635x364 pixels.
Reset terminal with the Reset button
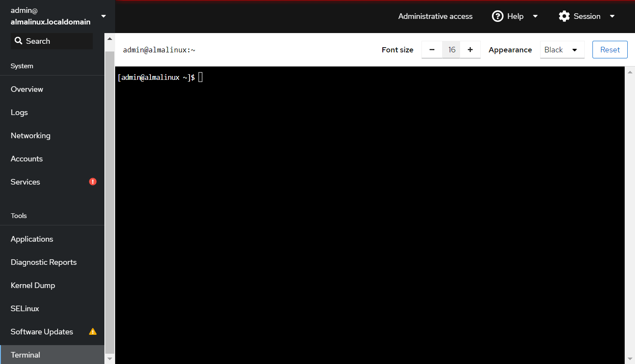[610, 50]
